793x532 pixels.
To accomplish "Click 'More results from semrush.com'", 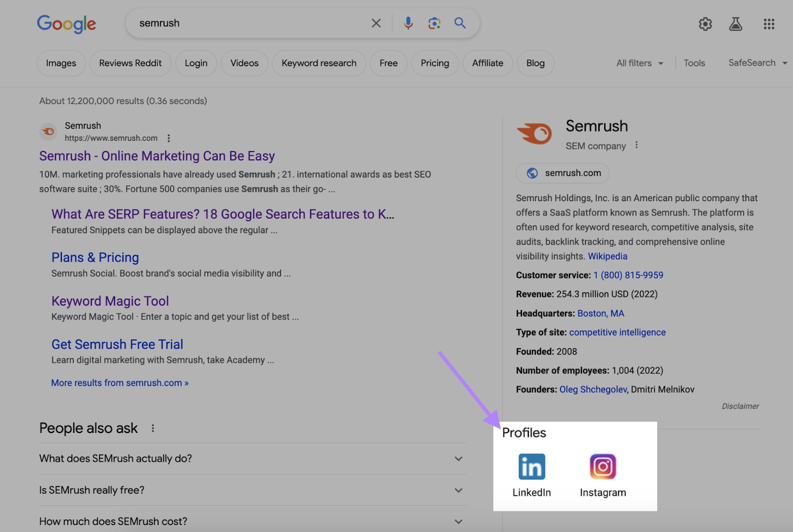I will (119, 382).
